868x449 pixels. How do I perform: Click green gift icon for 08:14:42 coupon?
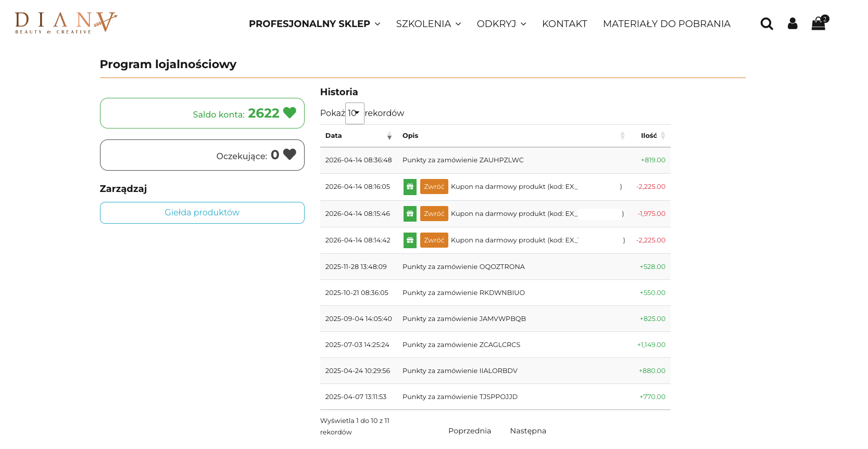click(410, 240)
